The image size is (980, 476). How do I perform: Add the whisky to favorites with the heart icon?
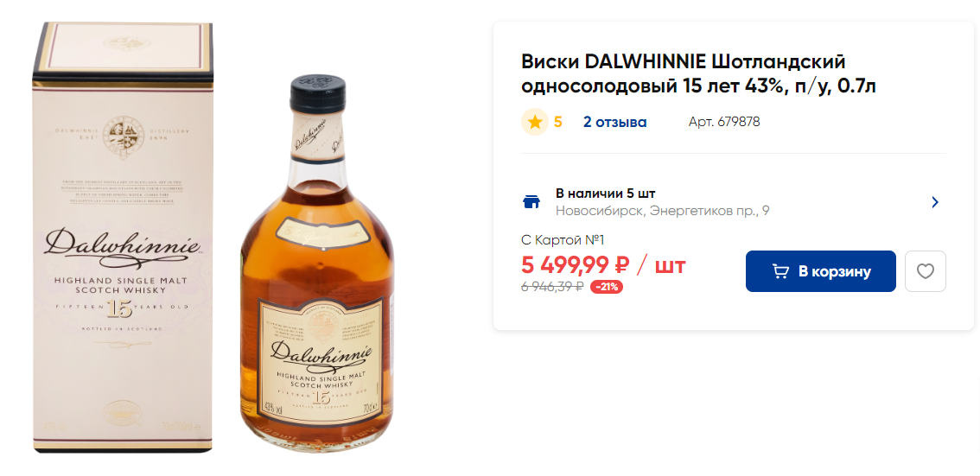[x=925, y=271]
